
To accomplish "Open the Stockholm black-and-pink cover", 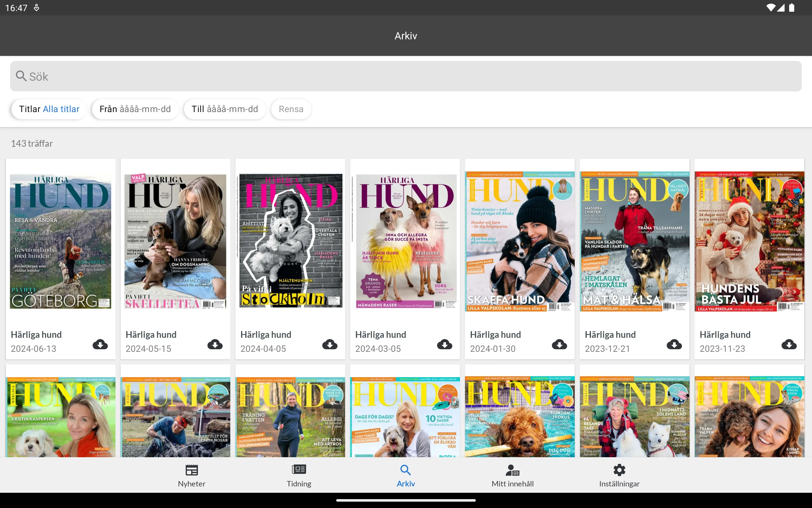I will click(x=291, y=241).
